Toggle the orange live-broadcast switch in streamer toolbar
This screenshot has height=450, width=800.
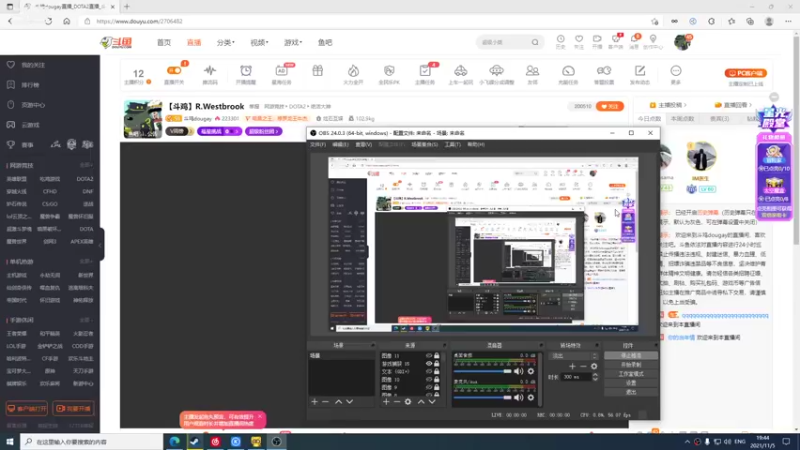pyautogui.click(x=174, y=70)
